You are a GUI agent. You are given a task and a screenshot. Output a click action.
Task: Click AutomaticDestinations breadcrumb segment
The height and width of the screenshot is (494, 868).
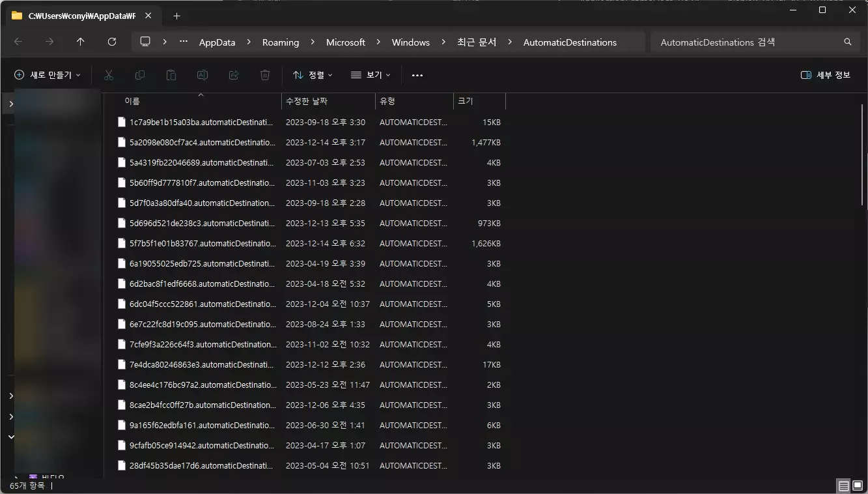tap(570, 42)
